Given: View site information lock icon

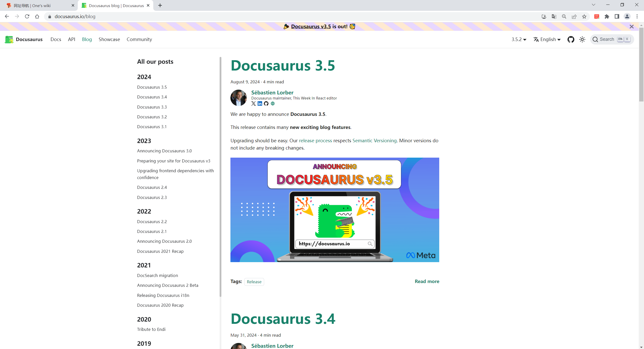Looking at the screenshot, I should click(x=50, y=16).
